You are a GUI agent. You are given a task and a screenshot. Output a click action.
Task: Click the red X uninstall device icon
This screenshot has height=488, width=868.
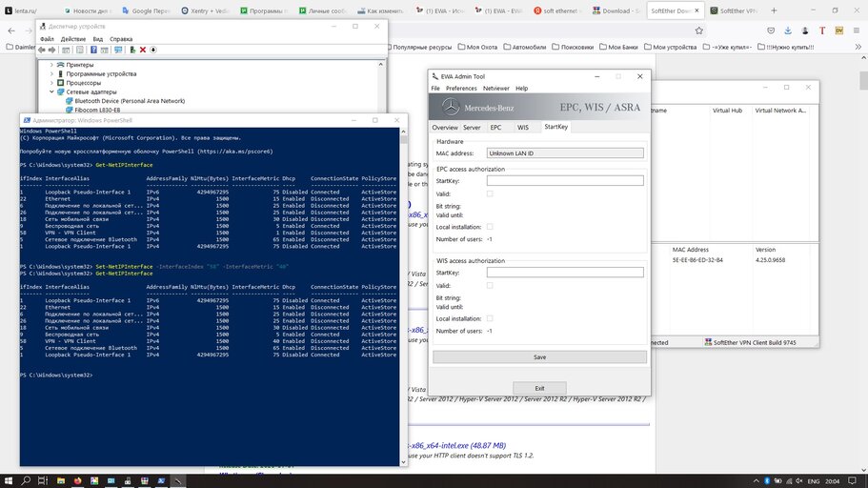[x=143, y=50]
